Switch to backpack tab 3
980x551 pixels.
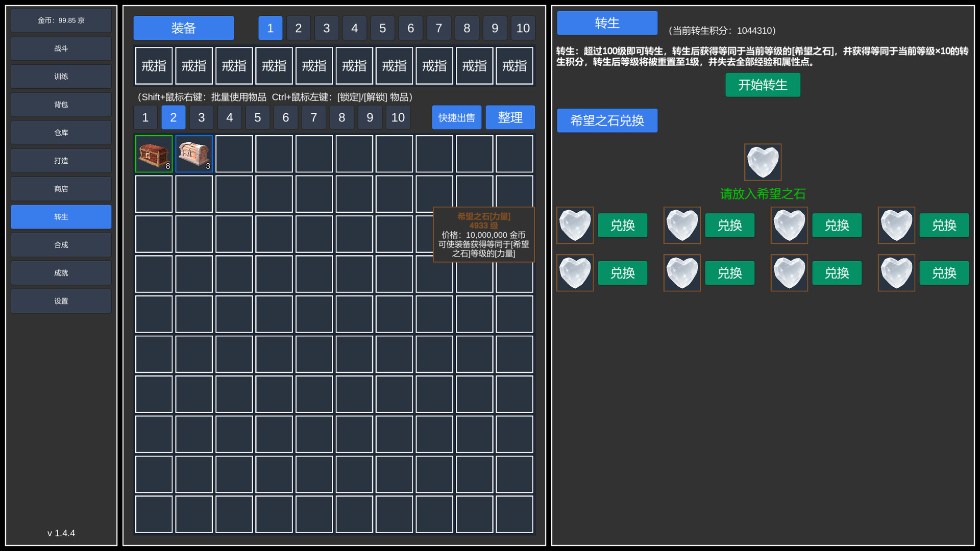point(201,117)
